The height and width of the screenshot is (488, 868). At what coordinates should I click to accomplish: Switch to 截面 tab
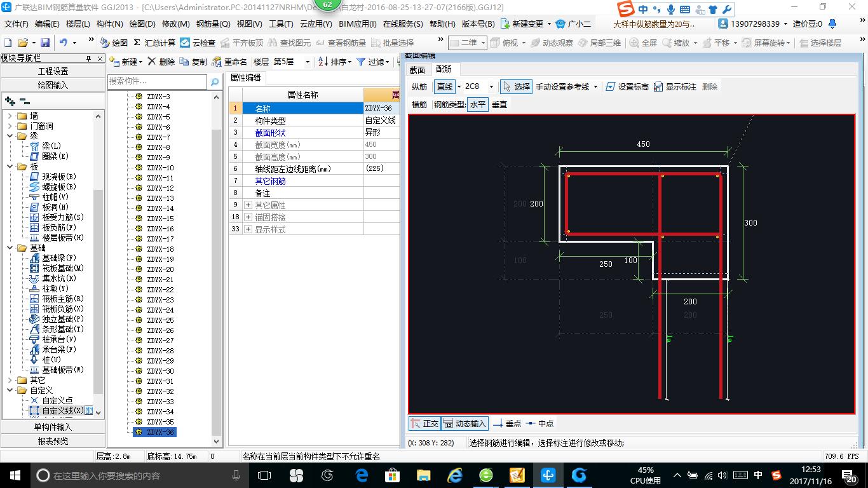pyautogui.click(x=417, y=69)
